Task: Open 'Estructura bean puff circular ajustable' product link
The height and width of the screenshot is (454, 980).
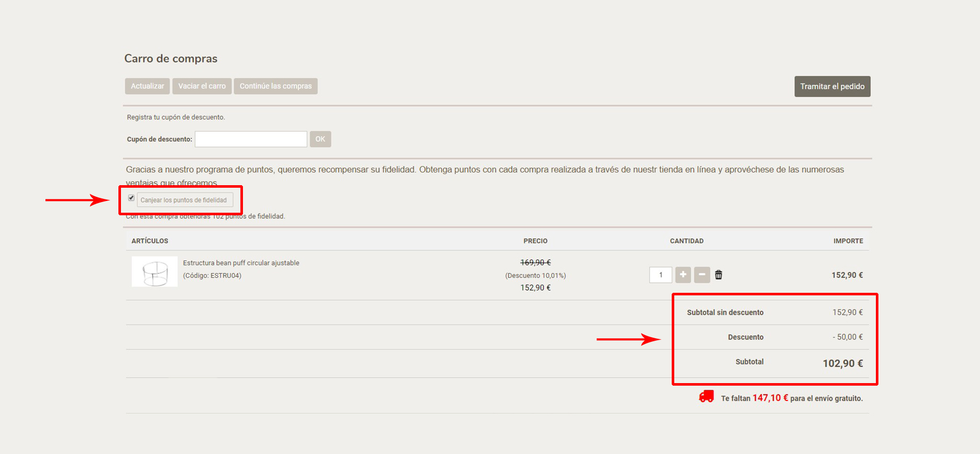Action: [x=241, y=263]
